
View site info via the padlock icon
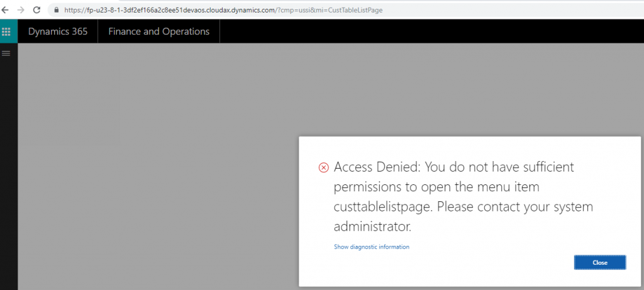click(x=57, y=10)
